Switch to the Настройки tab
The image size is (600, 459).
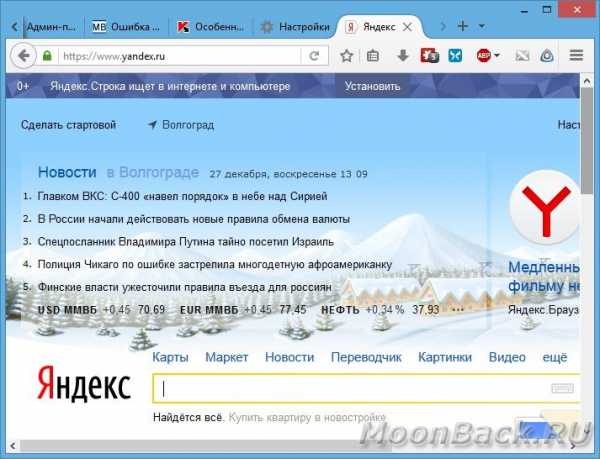click(295, 27)
